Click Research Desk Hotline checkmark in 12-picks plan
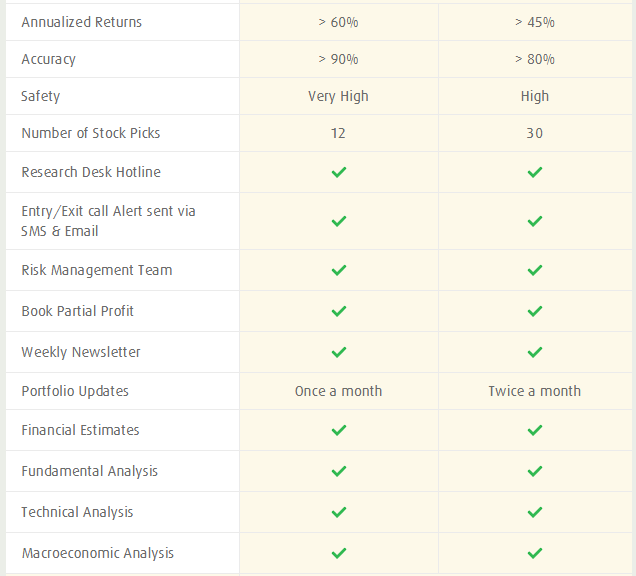The width and height of the screenshot is (636, 576). 339,172
